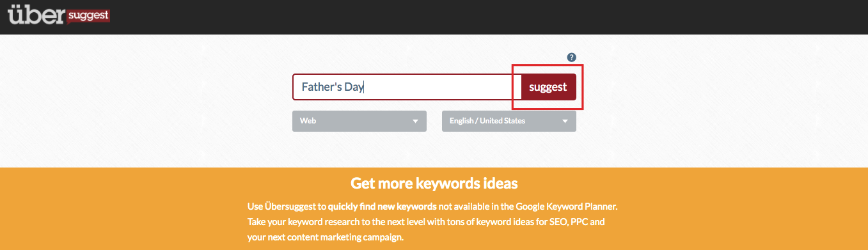Open the blue question mark help icon
Viewport: 868px width, 250px height.
click(x=572, y=58)
